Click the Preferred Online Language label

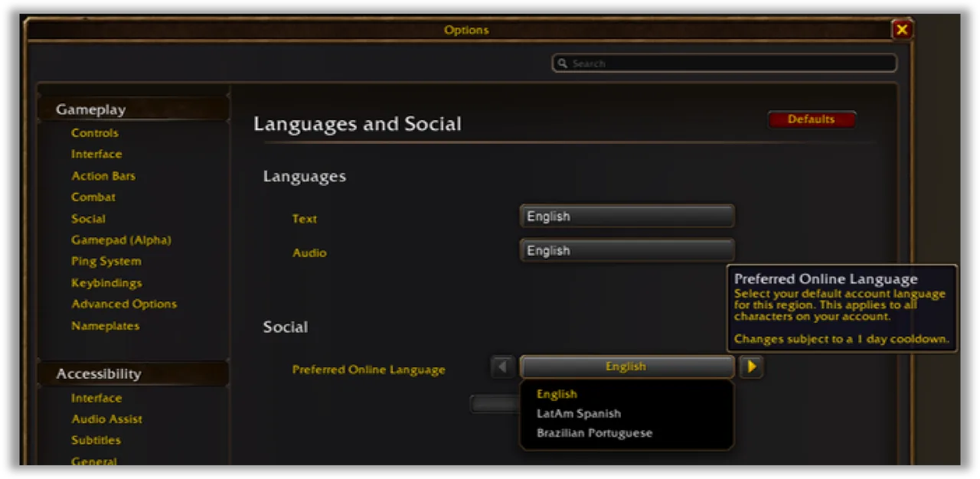point(368,370)
